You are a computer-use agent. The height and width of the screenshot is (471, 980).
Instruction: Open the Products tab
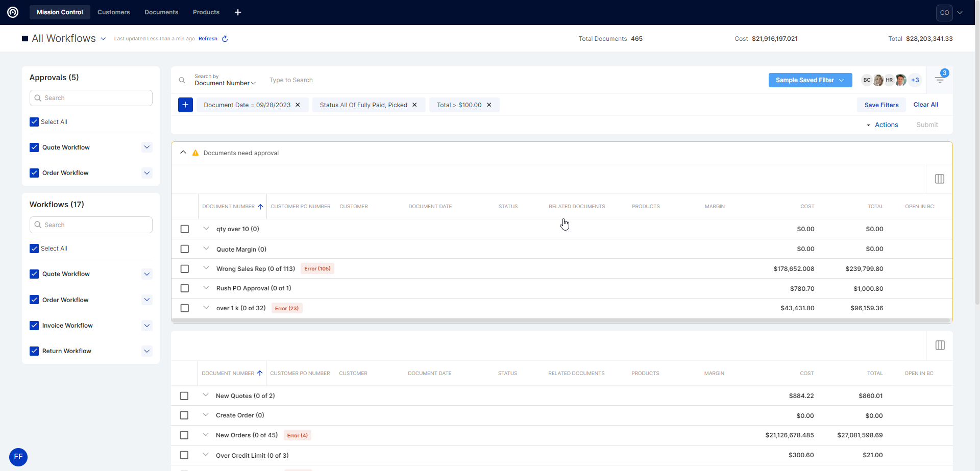click(206, 12)
